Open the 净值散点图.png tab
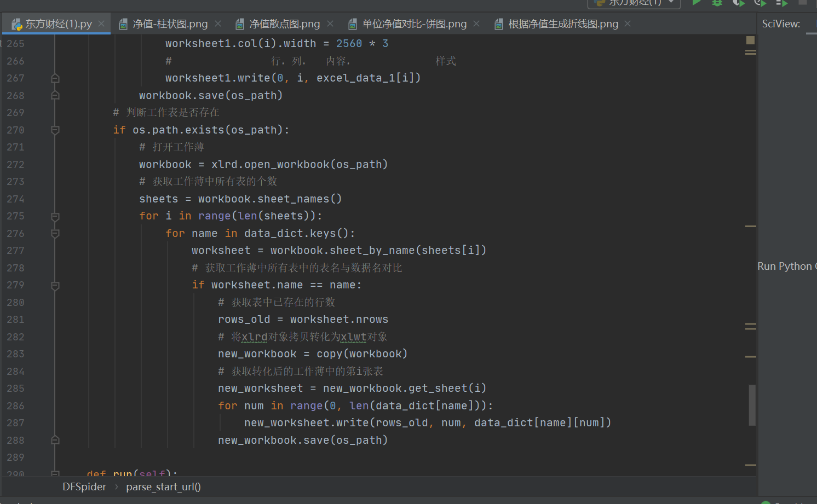 285,24
